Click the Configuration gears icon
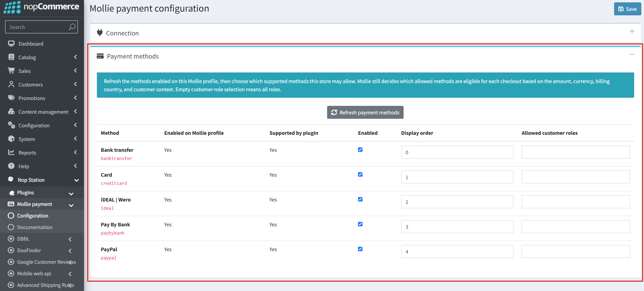Viewport: 644px width, 291px height. (x=12, y=125)
